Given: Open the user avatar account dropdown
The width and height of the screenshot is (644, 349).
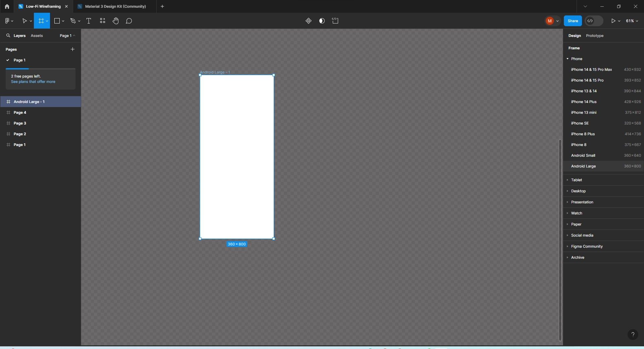Looking at the screenshot, I should 552,21.
